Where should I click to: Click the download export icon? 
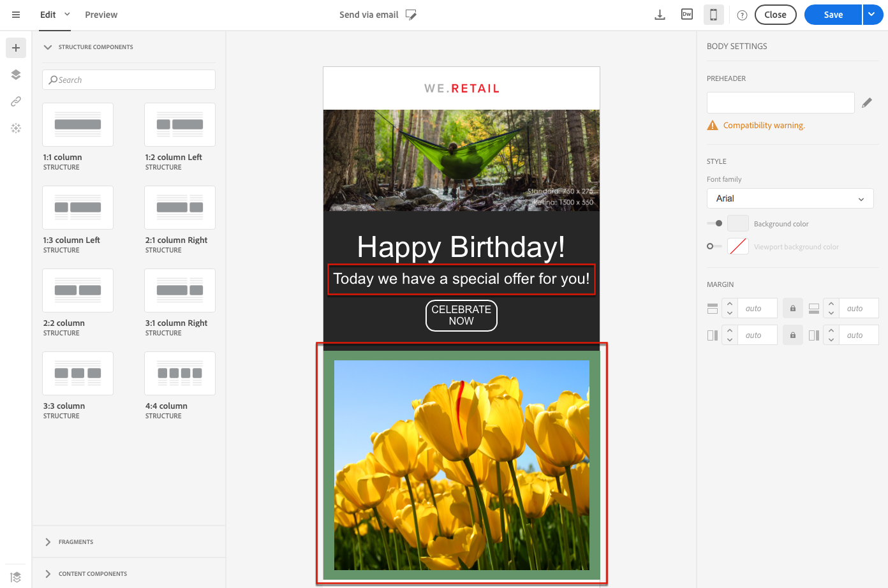[x=660, y=15]
